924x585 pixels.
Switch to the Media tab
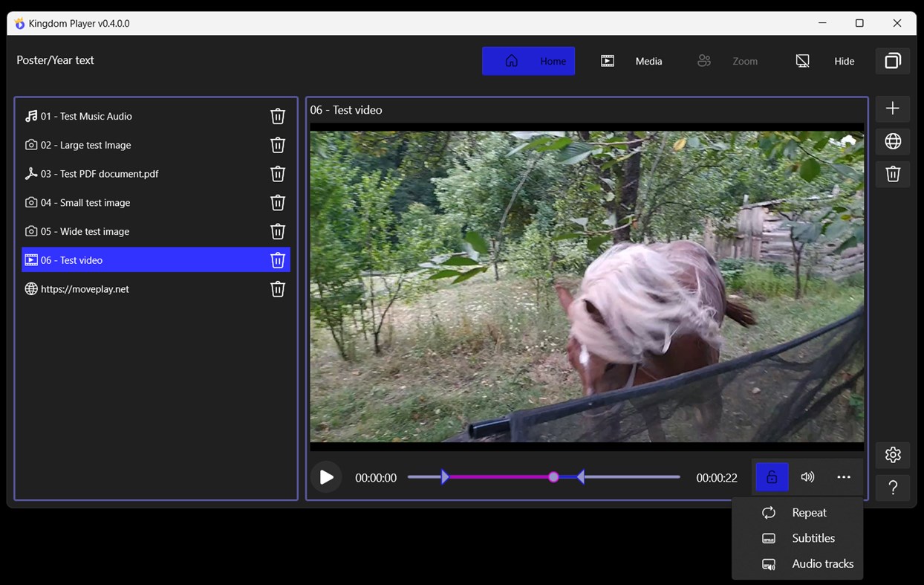(631, 61)
